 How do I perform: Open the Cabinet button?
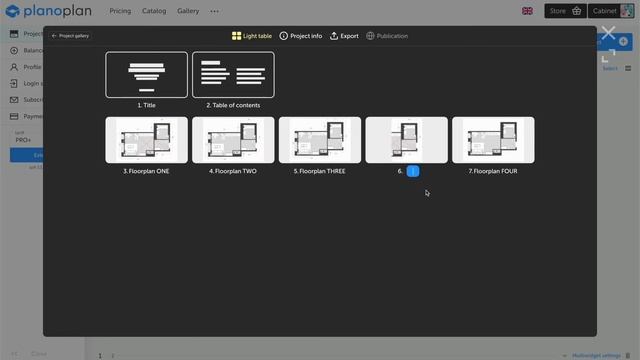611,11
